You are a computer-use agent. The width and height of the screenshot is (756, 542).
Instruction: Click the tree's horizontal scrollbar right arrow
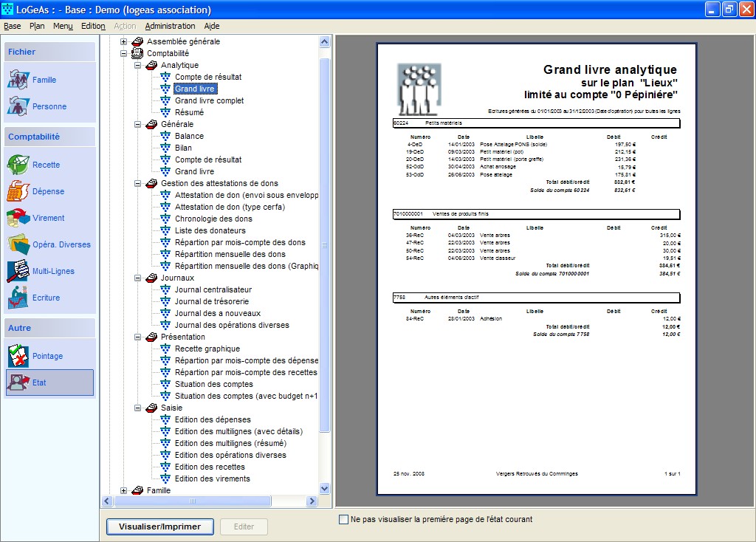312,501
